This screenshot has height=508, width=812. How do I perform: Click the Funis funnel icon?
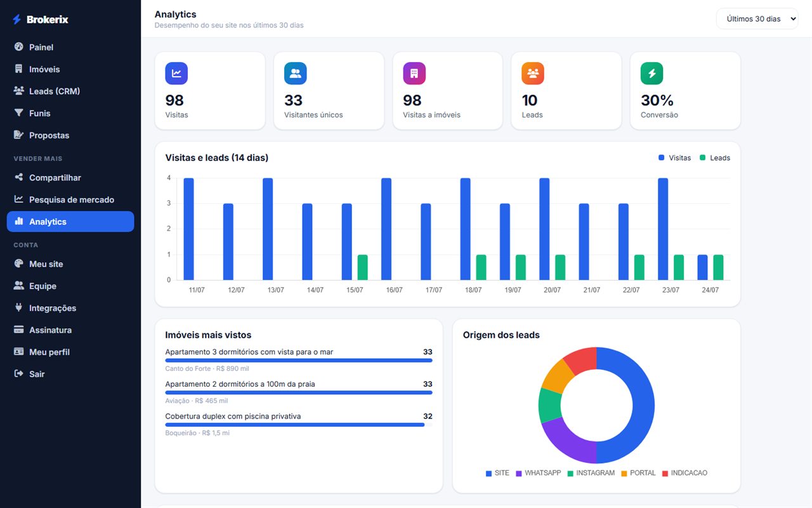(18, 113)
